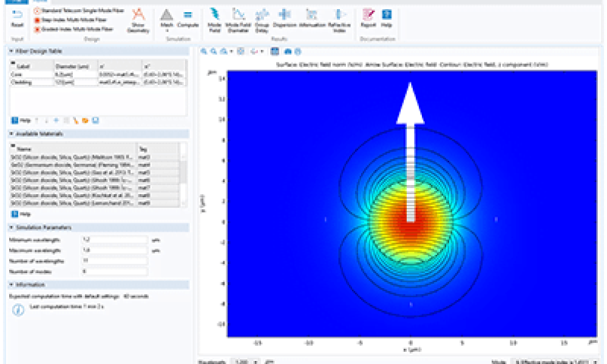Collapse Information section
This screenshot has height=364, width=607.
click(x=11, y=285)
